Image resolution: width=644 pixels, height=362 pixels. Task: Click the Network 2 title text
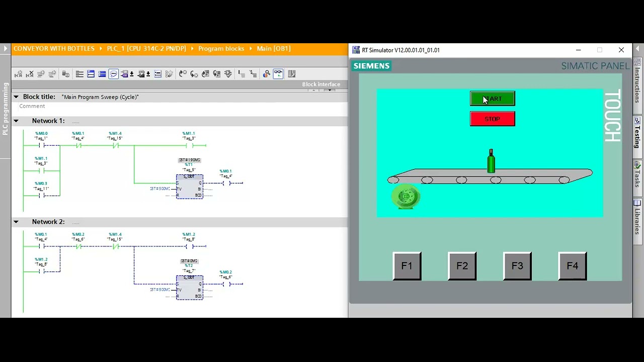coord(48,222)
